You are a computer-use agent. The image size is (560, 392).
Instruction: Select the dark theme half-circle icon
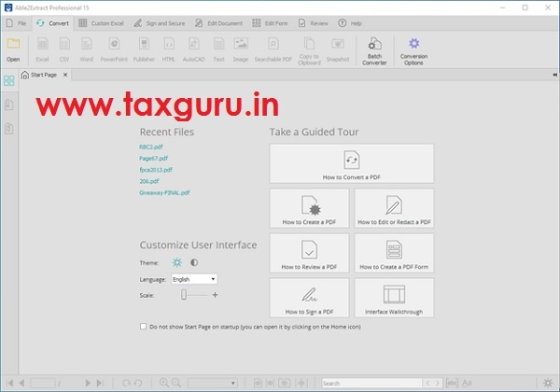point(194,263)
